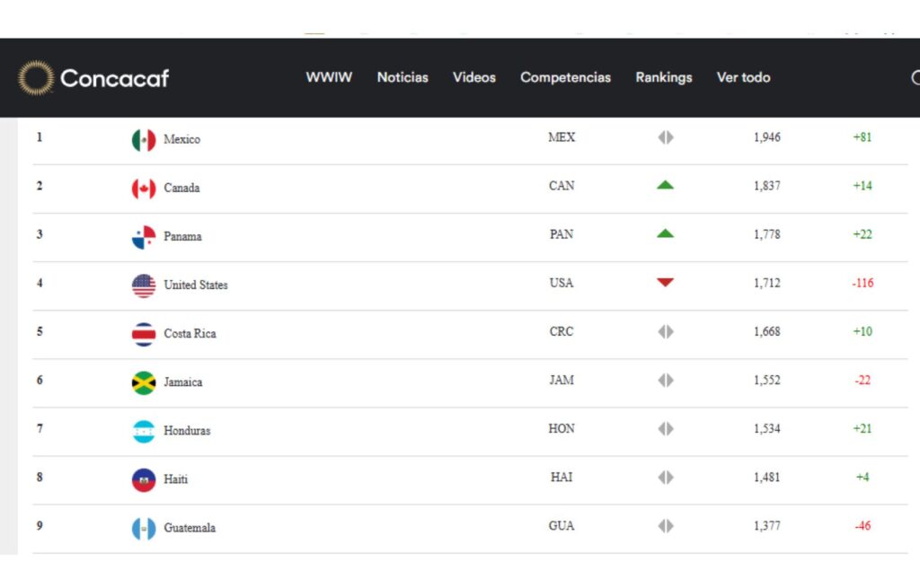Open the Ver todo menu
920x588 pixels.
[743, 77]
